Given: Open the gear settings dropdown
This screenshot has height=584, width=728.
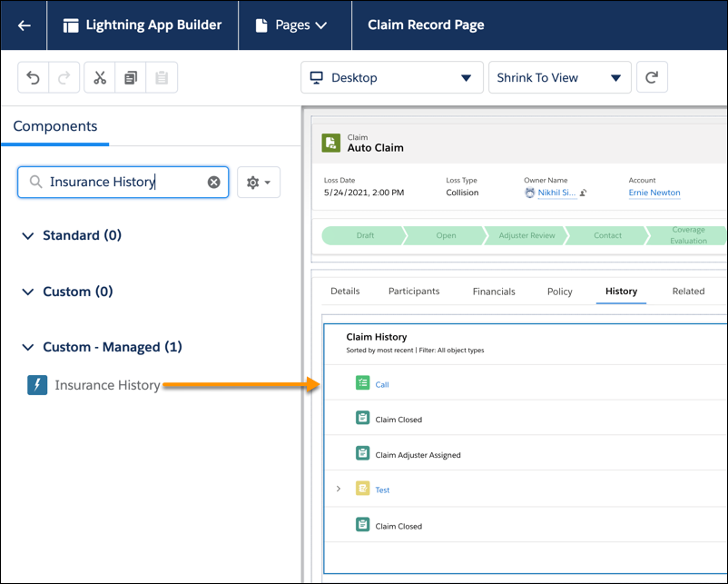Looking at the screenshot, I should (x=259, y=183).
